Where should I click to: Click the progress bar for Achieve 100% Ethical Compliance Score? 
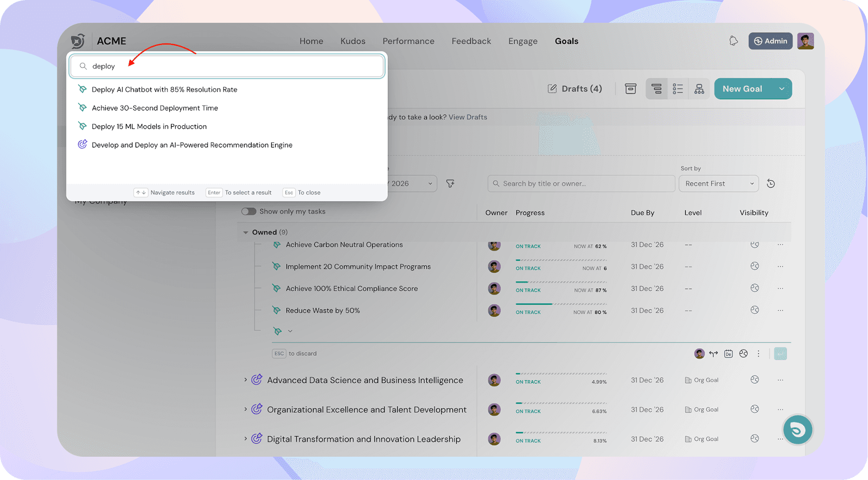tap(561, 282)
